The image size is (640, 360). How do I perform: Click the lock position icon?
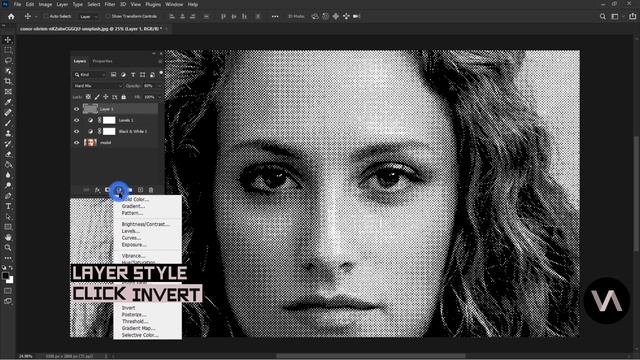click(106, 97)
